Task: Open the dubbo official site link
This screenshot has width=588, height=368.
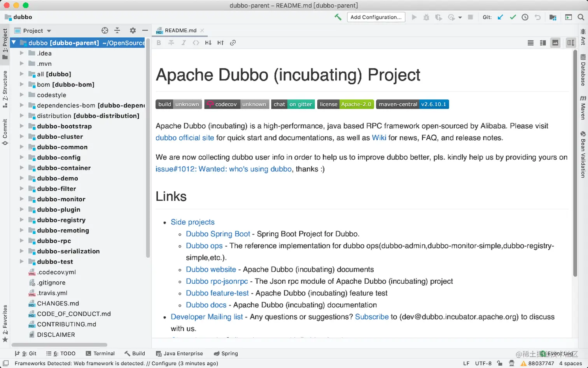Action: point(185,138)
